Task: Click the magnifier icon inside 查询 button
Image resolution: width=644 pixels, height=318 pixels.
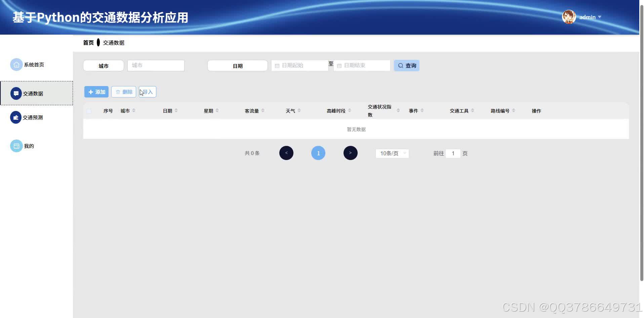Action: (x=400, y=66)
